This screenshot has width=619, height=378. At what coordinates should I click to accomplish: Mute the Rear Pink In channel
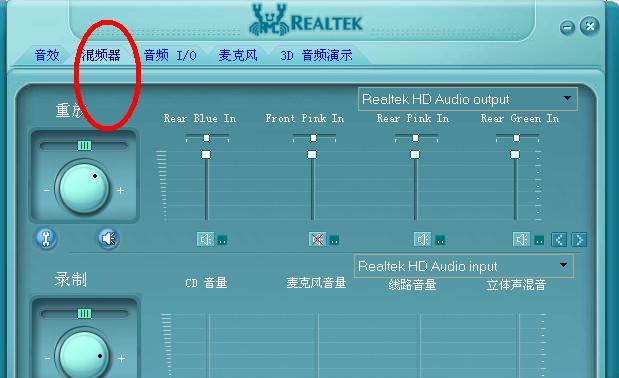(422, 239)
